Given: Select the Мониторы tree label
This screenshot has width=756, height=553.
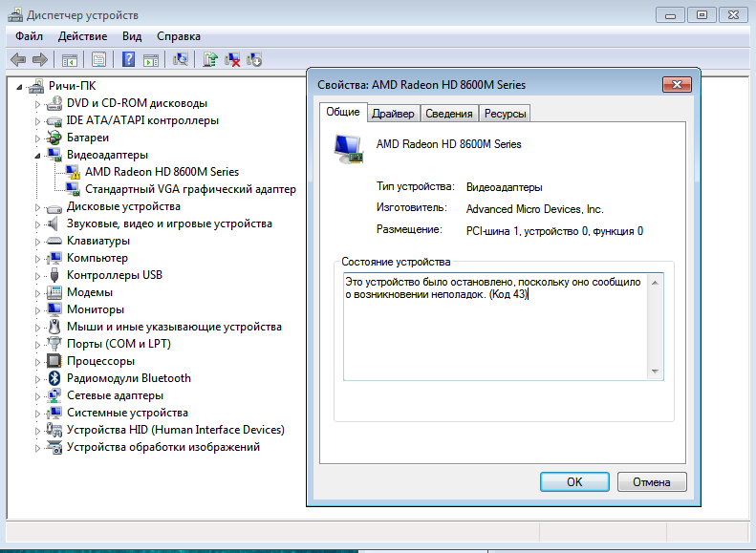Looking at the screenshot, I should pyautogui.click(x=96, y=309).
